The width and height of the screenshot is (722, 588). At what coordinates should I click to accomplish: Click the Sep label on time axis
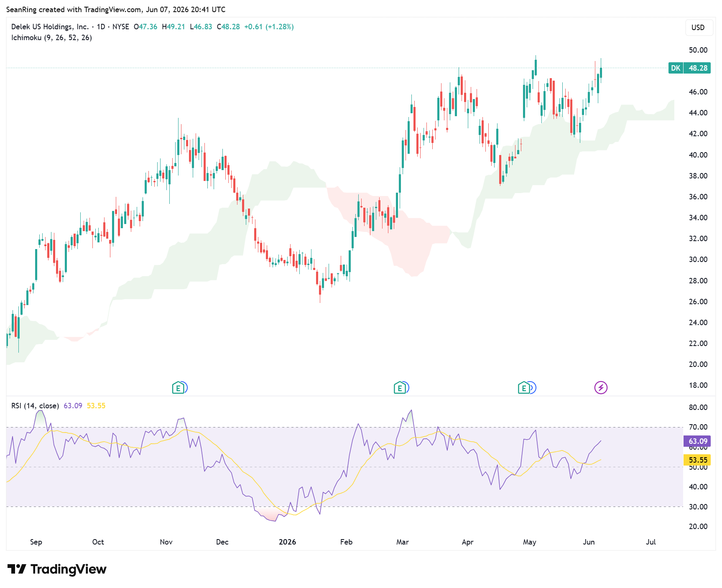pos(36,542)
